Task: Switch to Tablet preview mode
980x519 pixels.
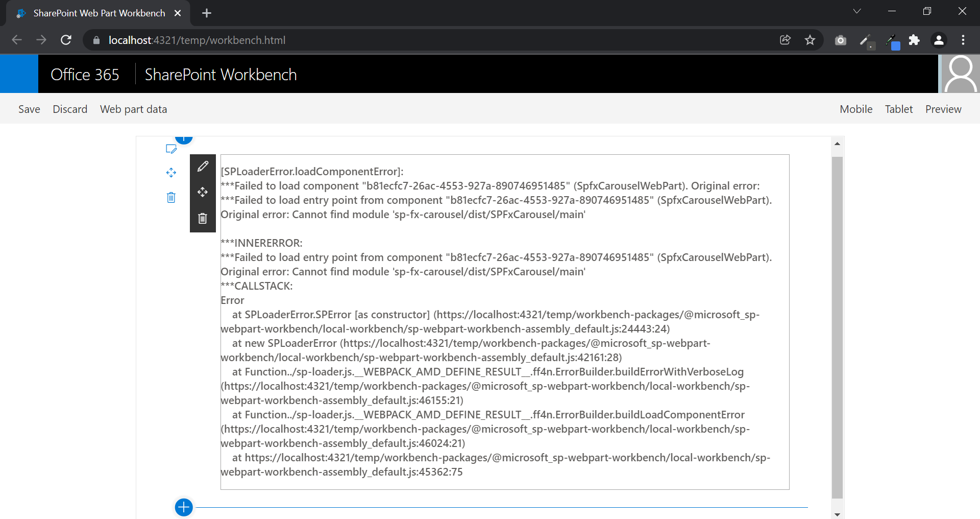Action: (899, 109)
